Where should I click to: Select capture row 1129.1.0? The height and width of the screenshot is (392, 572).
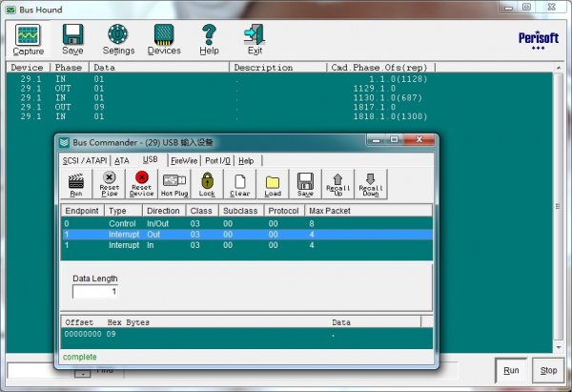279,89
